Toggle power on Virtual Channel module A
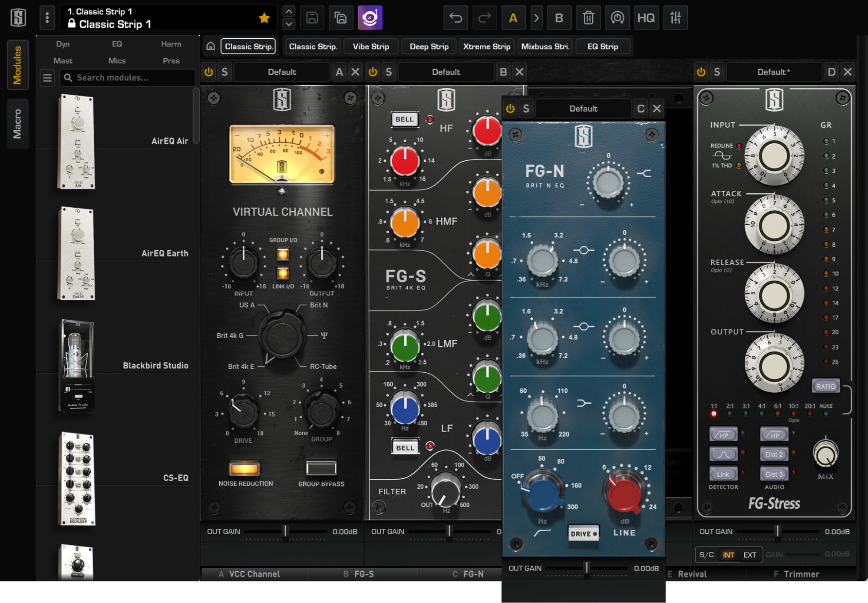Viewport: 868px width, 603px height. [x=209, y=72]
